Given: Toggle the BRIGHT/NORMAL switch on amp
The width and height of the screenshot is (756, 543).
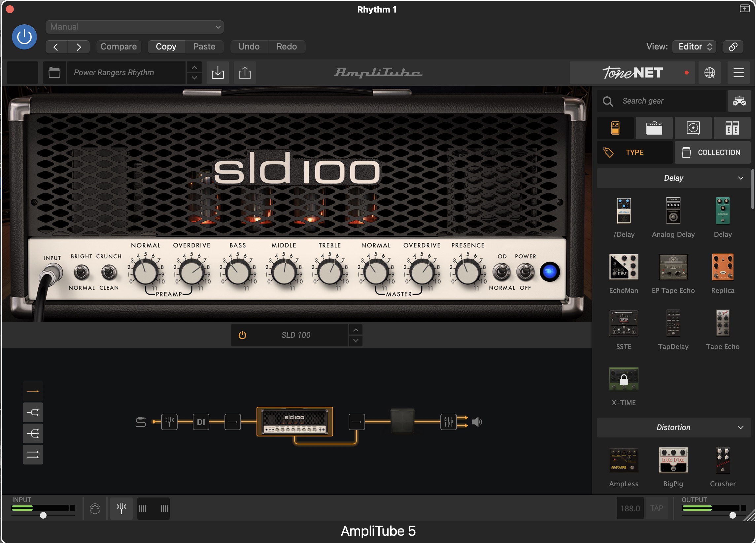Looking at the screenshot, I should click(81, 272).
